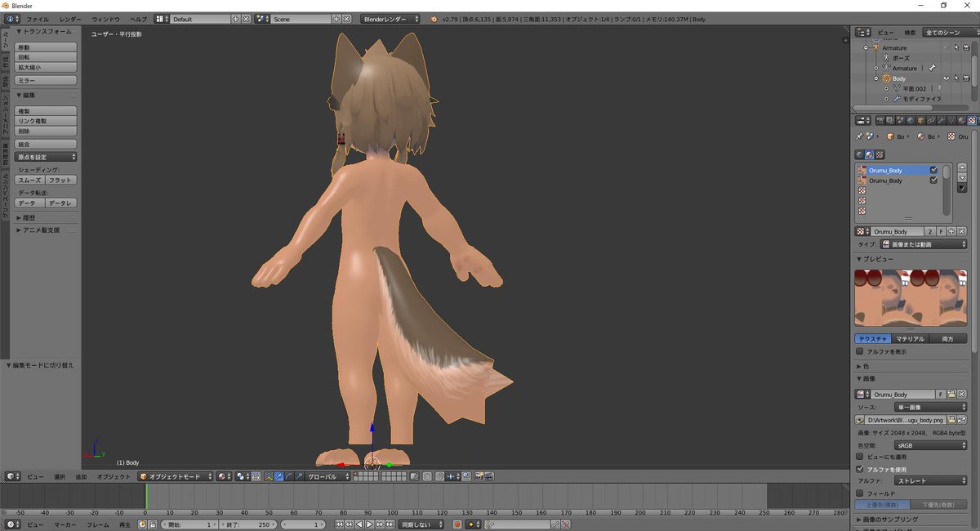The width and height of the screenshot is (980, 531).
Task: Open the material properties tab icon
Action: [961, 120]
